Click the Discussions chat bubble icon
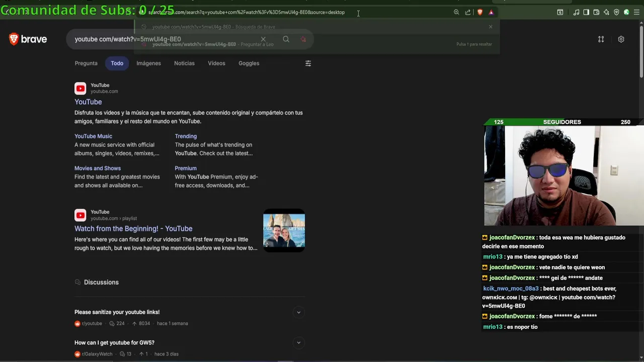Image resolution: width=644 pixels, height=362 pixels. tap(77, 283)
